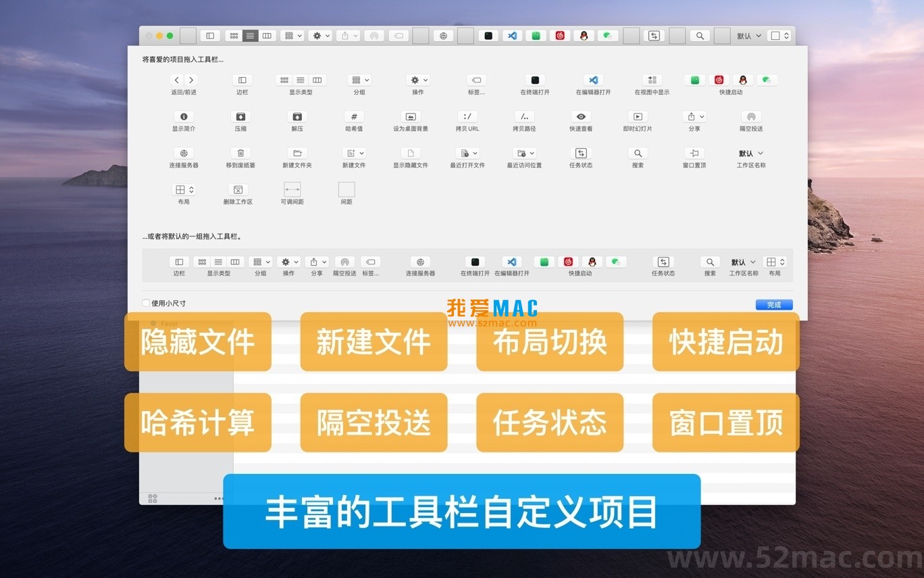Click the 返回/前进 back arrow
Screen dimensions: 924x578
pos(176,80)
